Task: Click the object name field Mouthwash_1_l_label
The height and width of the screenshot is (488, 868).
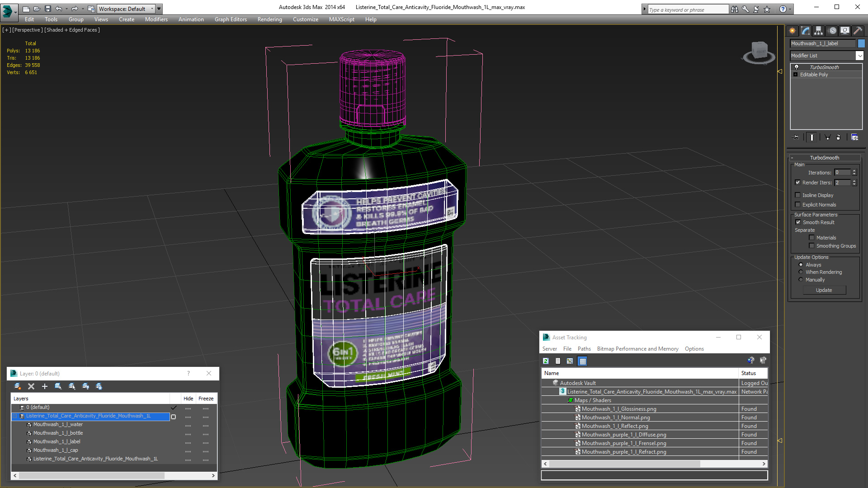Action: point(823,43)
